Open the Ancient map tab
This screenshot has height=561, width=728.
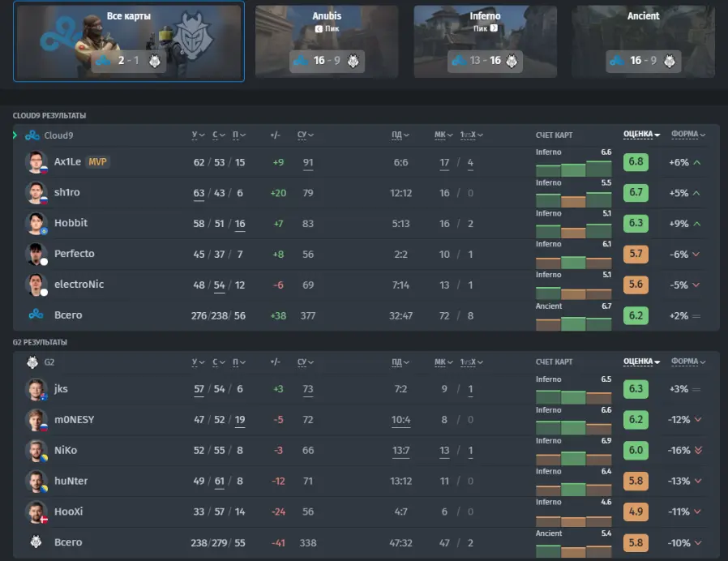(643, 41)
